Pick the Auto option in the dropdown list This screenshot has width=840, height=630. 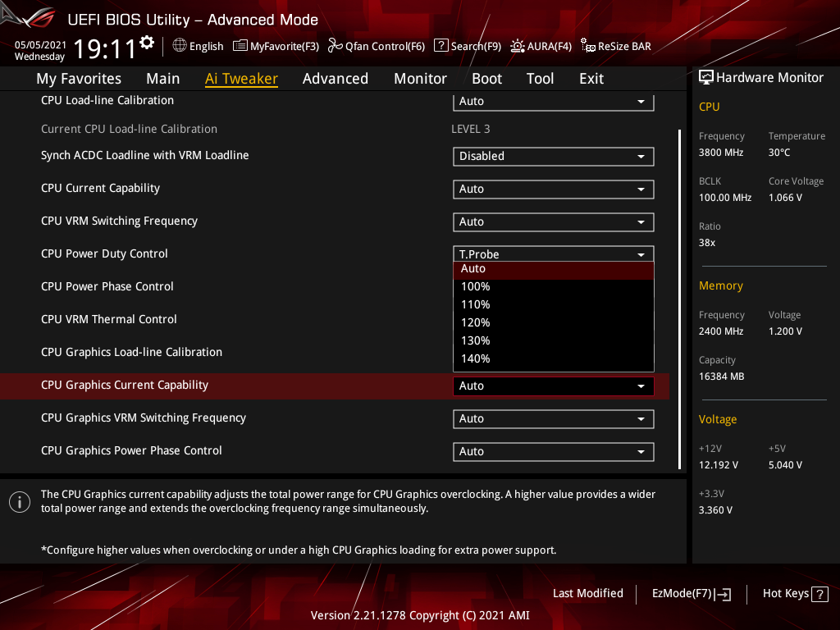point(473,268)
